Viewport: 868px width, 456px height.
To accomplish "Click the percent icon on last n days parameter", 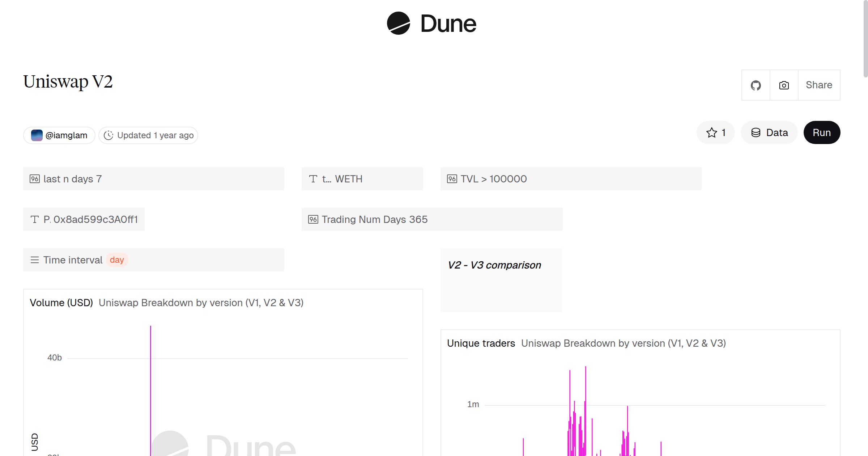I will (x=35, y=179).
